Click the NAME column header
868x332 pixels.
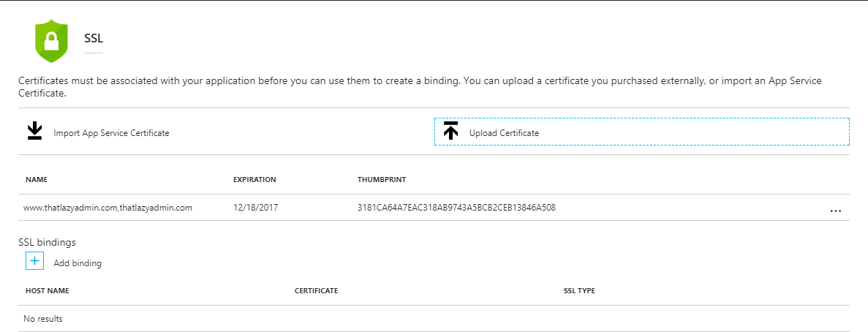point(37,179)
